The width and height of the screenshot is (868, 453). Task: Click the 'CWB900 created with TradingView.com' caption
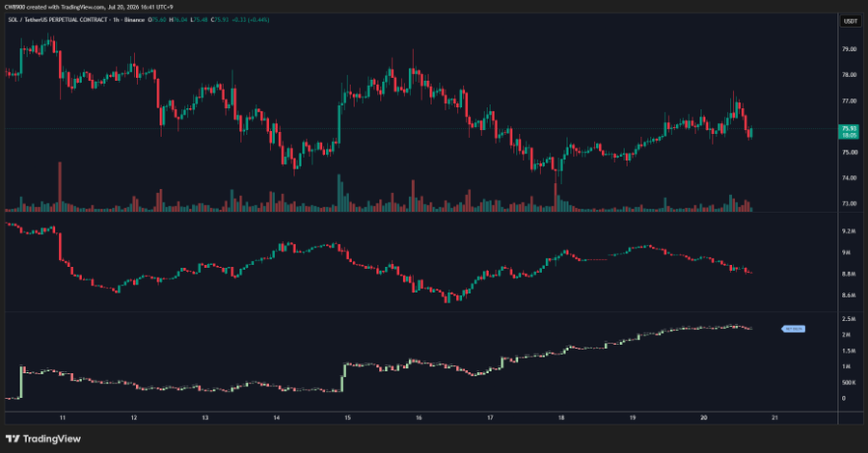pyautogui.click(x=54, y=7)
